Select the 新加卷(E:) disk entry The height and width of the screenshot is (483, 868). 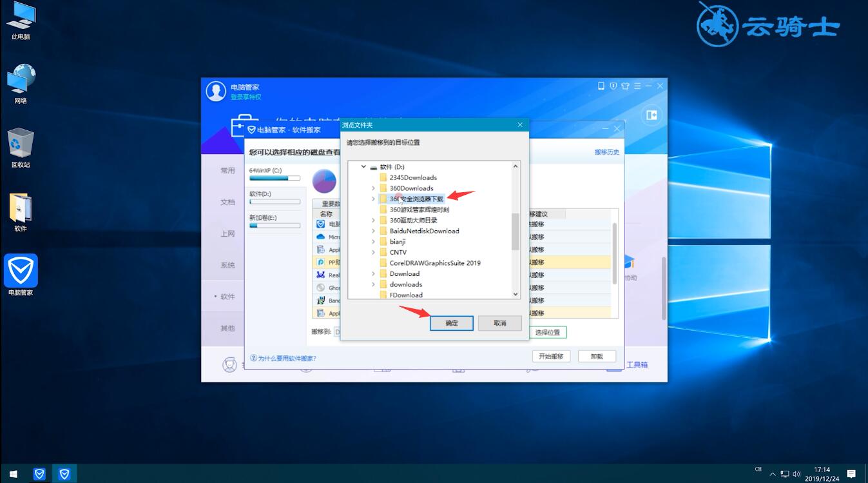pos(275,221)
